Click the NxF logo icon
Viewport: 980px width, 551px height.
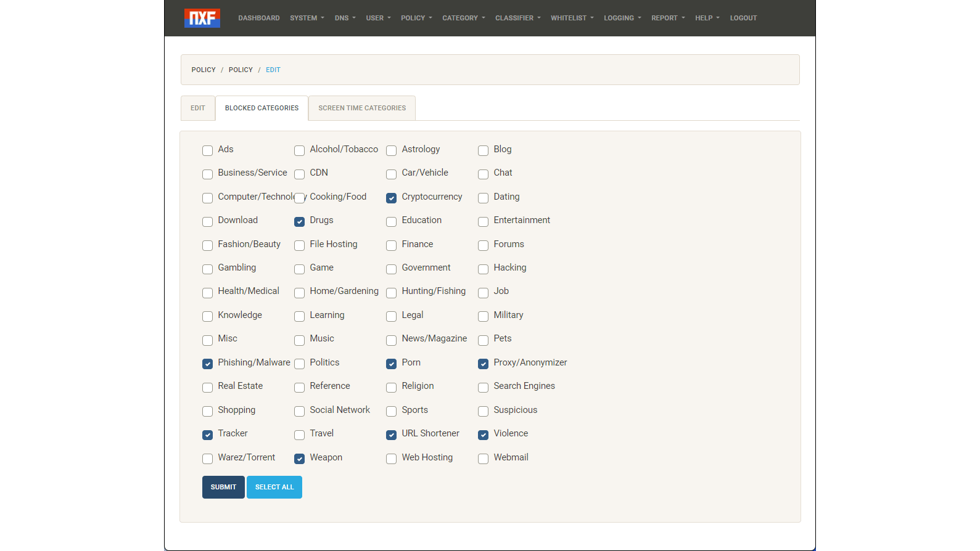coord(202,18)
